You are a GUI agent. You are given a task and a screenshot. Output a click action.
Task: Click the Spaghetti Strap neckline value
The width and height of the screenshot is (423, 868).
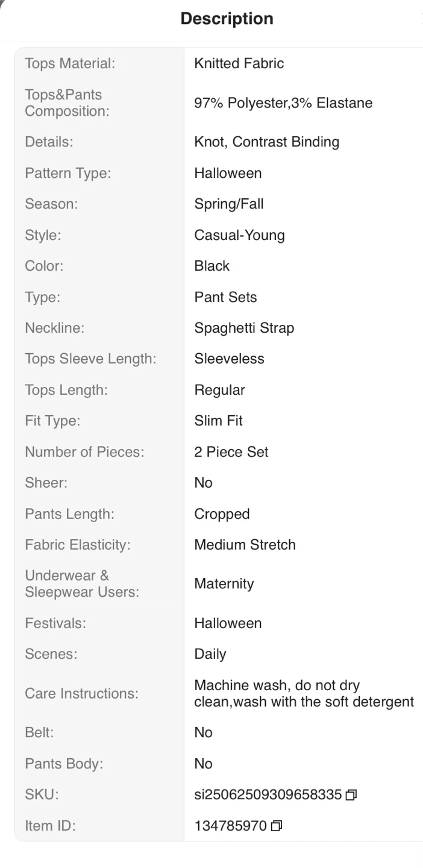tap(244, 329)
